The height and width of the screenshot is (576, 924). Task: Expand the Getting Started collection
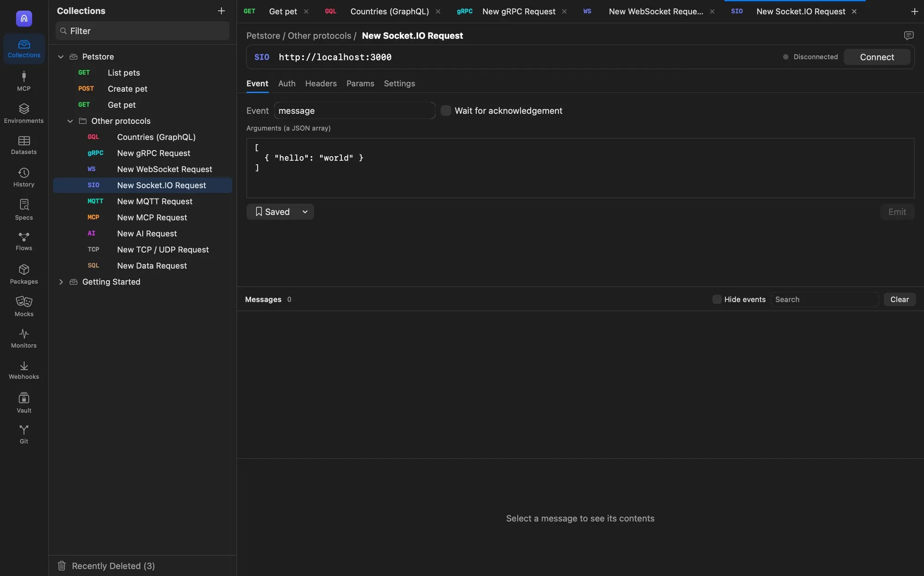click(x=61, y=282)
